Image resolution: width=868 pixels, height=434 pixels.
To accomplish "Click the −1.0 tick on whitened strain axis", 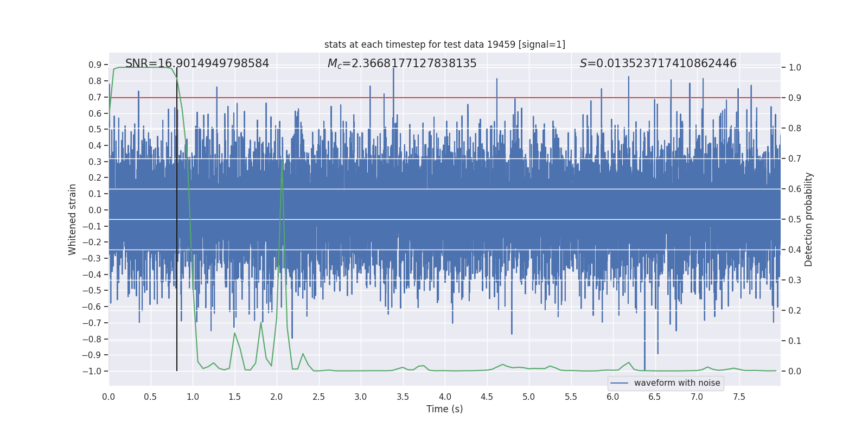I will pyautogui.click(x=92, y=371).
